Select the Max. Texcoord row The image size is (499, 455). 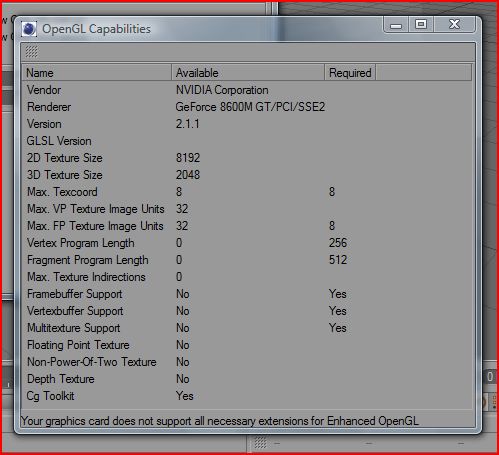pyautogui.click(x=247, y=192)
